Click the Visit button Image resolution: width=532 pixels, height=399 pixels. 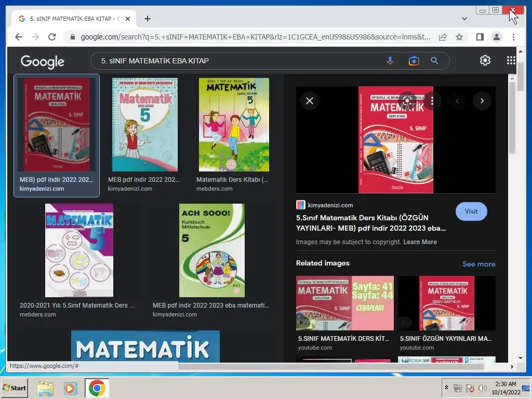pos(471,211)
